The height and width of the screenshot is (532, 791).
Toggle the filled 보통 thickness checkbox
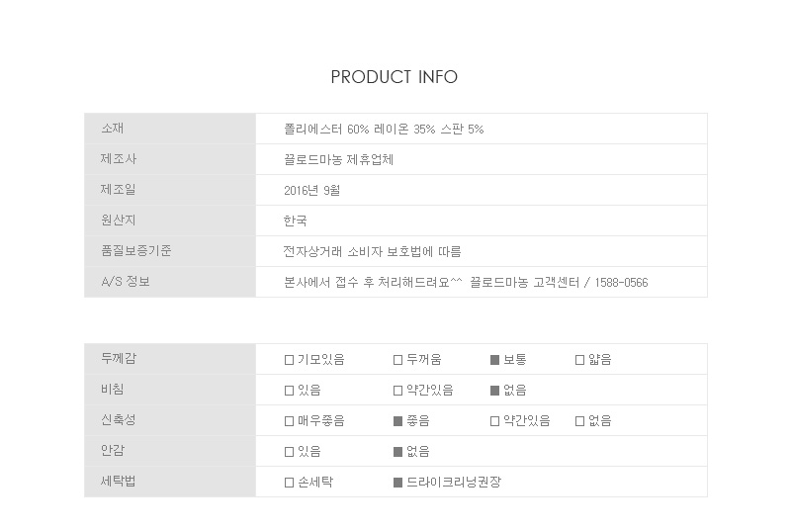(495, 360)
